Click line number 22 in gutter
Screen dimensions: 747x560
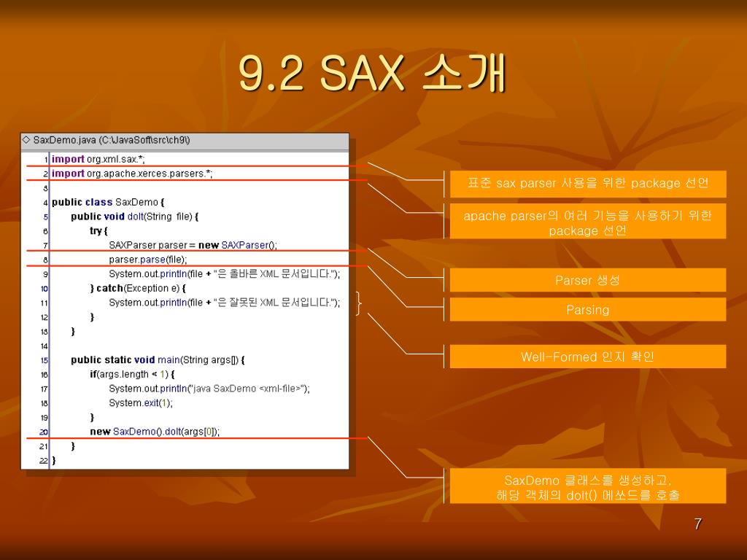(x=43, y=461)
